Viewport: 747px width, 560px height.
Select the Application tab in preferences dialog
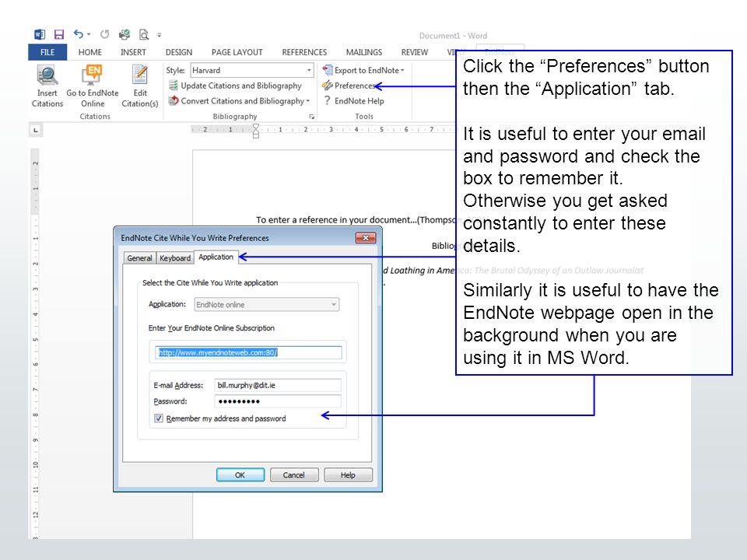click(x=216, y=257)
